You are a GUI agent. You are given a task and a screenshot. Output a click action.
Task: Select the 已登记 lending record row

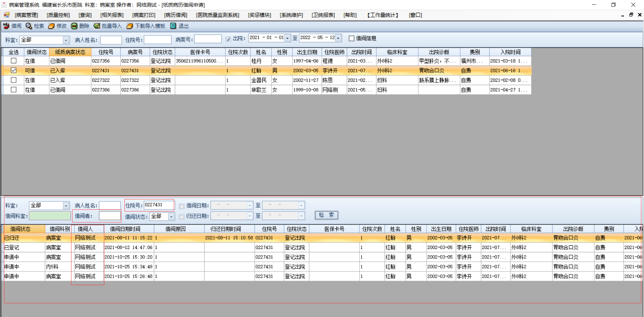pyautogui.click(x=322, y=248)
